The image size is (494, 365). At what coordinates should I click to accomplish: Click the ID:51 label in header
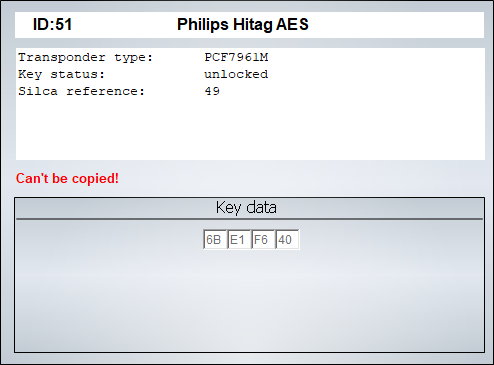click(x=52, y=24)
